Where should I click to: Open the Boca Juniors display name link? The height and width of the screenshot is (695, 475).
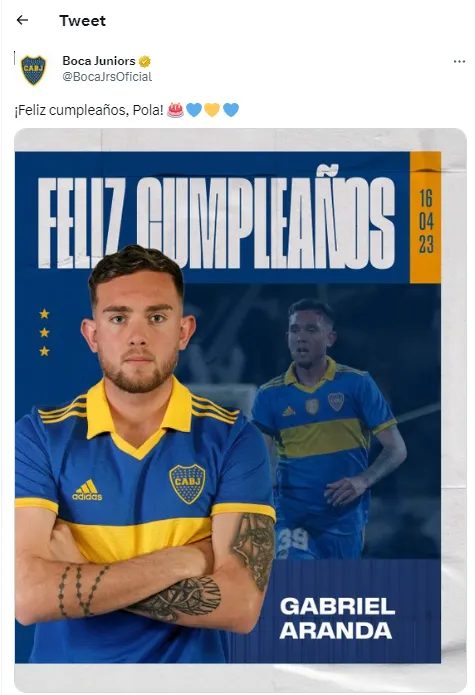[99, 61]
